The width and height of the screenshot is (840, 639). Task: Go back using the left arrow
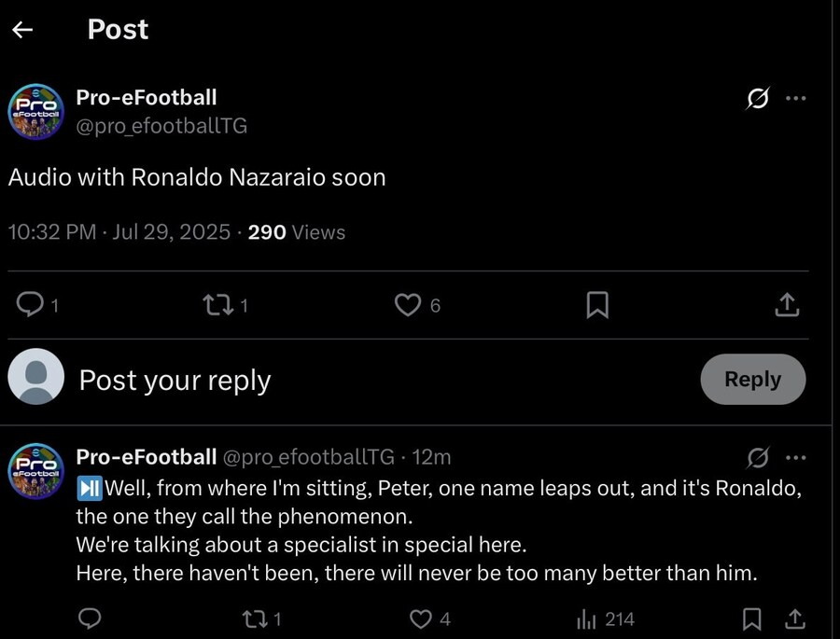tap(22, 30)
